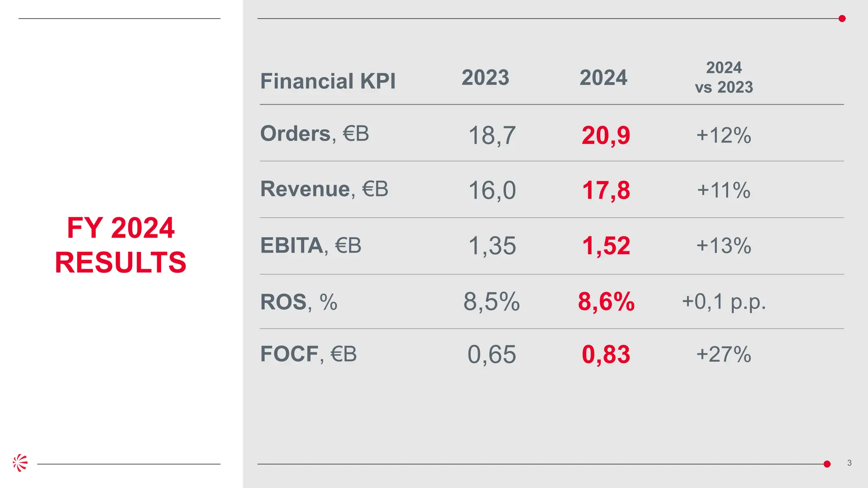Click the +27% FOCF change value

724,354
